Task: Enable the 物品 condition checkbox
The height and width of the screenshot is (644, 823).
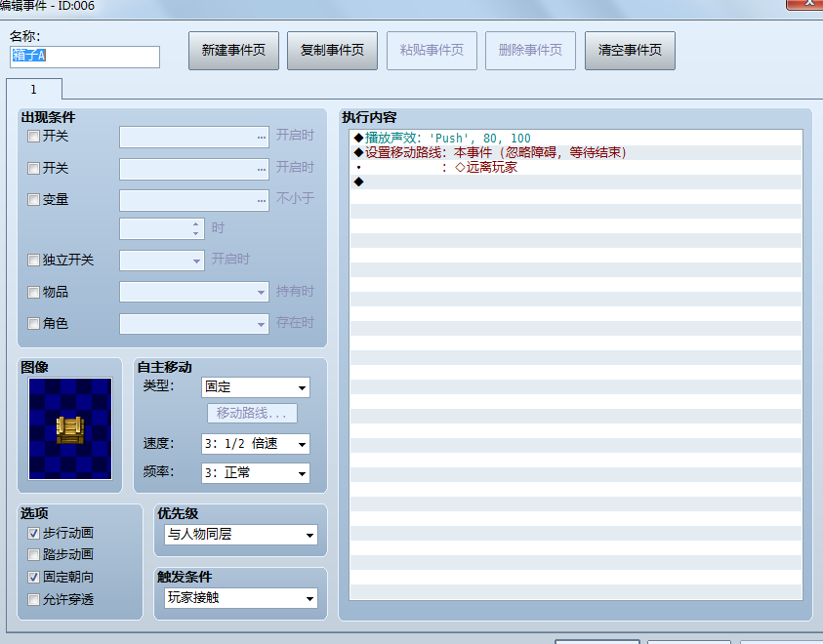Action: 33,292
